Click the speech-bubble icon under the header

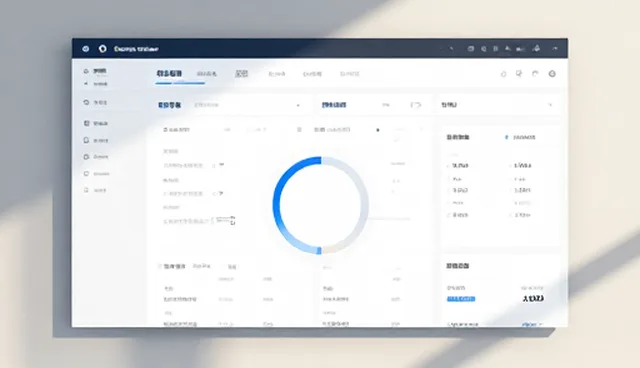(x=519, y=74)
